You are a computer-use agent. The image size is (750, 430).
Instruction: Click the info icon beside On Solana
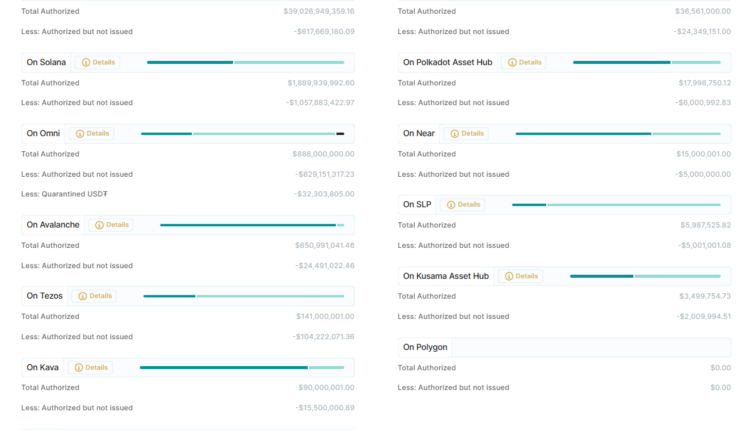[x=85, y=62]
